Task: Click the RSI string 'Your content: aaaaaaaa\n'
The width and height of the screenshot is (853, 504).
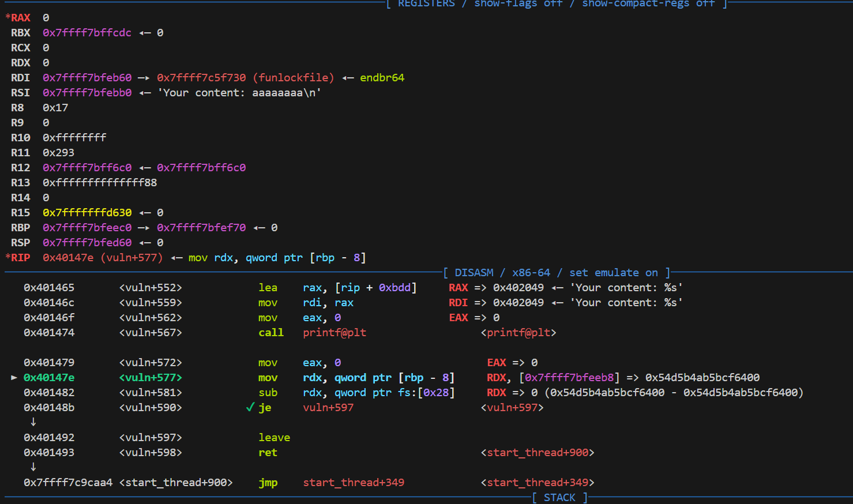Action: click(239, 93)
